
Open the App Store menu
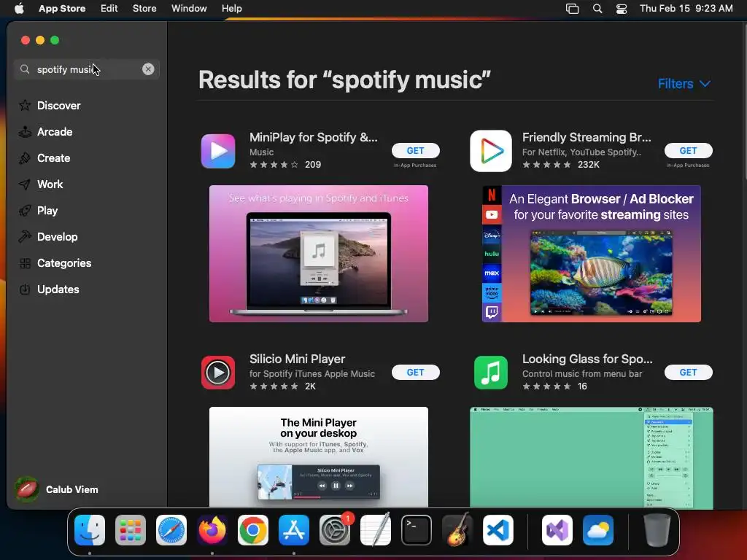pyautogui.click(x=62, y=9)
